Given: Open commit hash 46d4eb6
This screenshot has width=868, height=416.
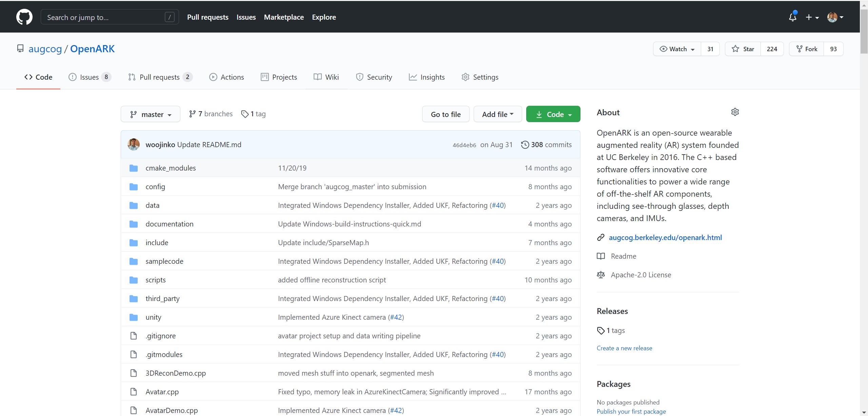Looking at the screenshot, I should click(x=464, y=145).
